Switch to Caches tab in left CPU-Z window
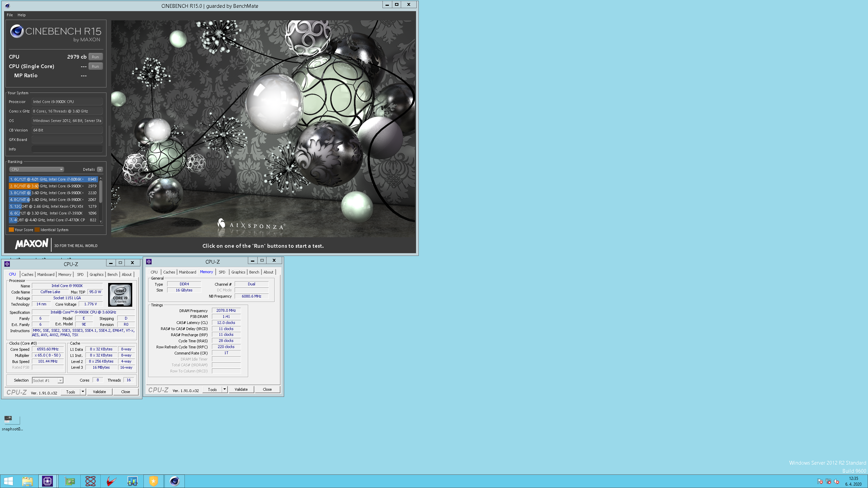 point(27,274)
